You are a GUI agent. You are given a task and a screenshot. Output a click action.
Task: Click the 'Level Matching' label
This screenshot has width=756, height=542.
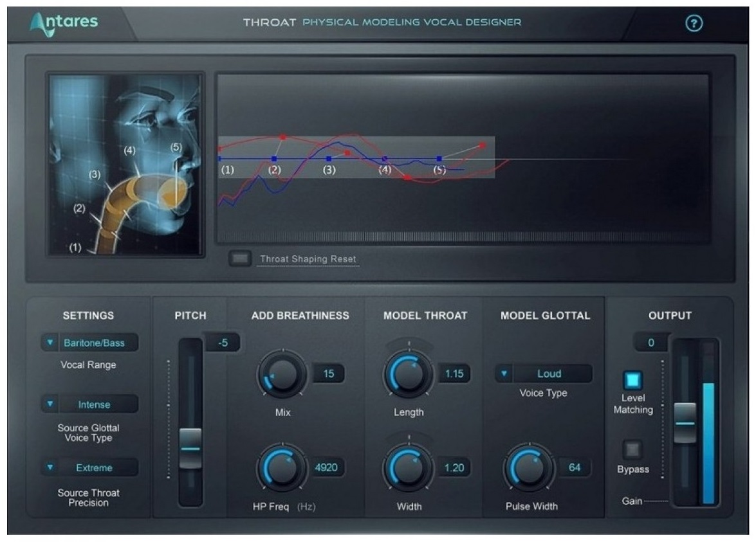[x=633, y=404]
